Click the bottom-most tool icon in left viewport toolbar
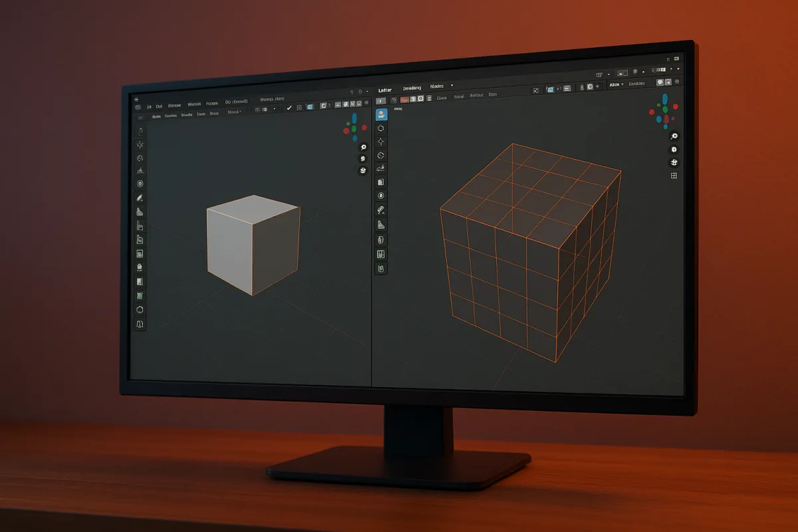798x532 pixels. click(x=140, y=324)
